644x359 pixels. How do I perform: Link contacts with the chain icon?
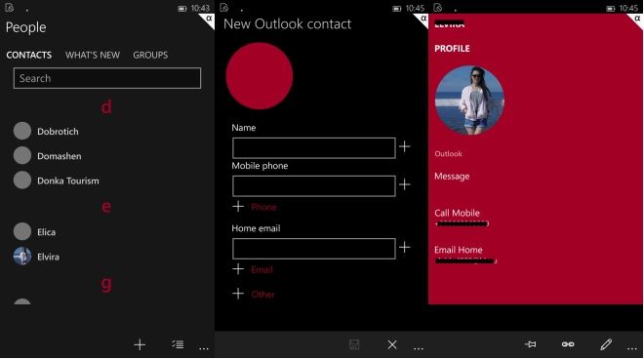tap(568, 344)
